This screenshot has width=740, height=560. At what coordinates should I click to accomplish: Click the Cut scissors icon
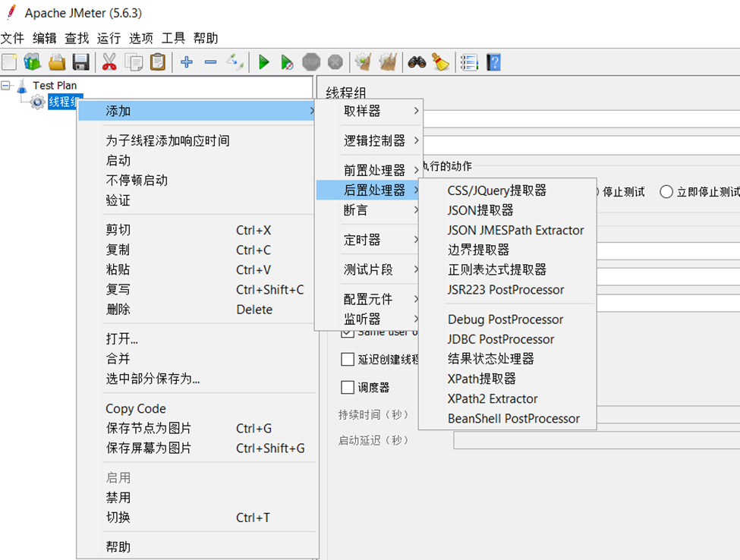[x=109, y=61]
